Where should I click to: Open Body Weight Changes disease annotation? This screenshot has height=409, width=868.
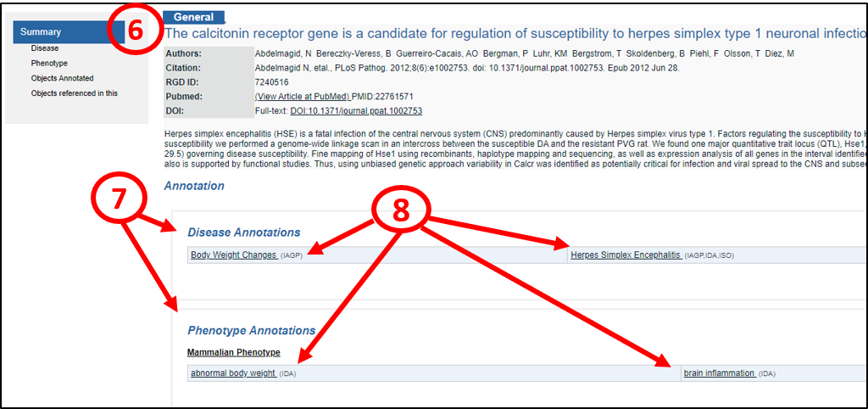(x=233, y=255)
